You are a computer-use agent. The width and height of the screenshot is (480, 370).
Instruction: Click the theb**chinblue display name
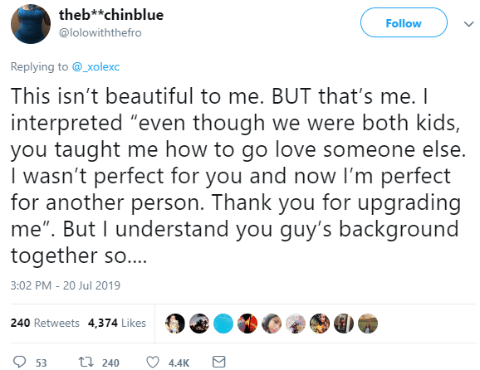click(x=111, y=15)
